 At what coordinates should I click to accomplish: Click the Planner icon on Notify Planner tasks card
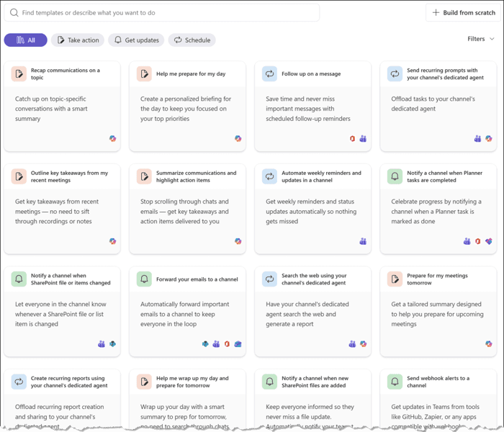489,241
